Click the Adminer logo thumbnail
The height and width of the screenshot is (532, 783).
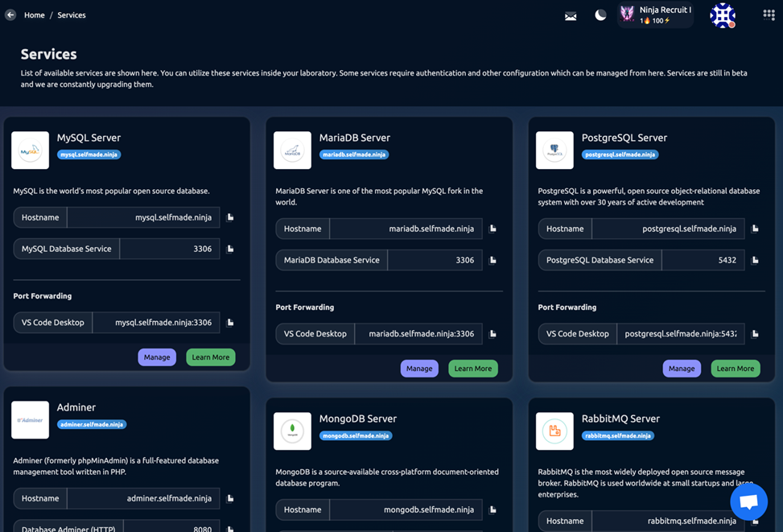coord(30,420)
